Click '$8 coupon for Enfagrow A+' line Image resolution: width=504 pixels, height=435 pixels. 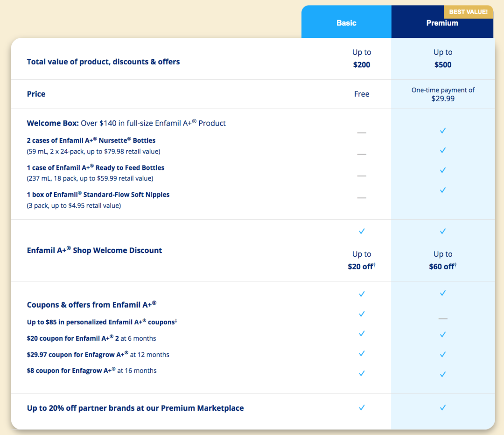(x=91, y=371)
